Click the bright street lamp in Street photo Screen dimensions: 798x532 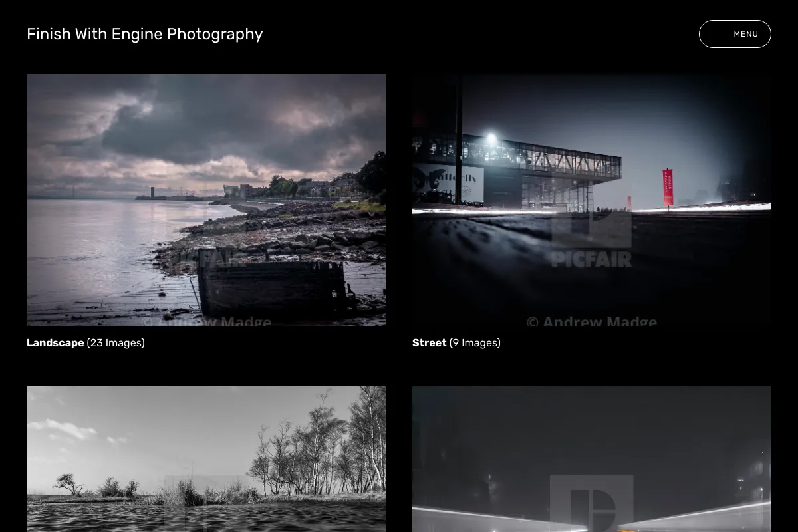tap(491, 139)
